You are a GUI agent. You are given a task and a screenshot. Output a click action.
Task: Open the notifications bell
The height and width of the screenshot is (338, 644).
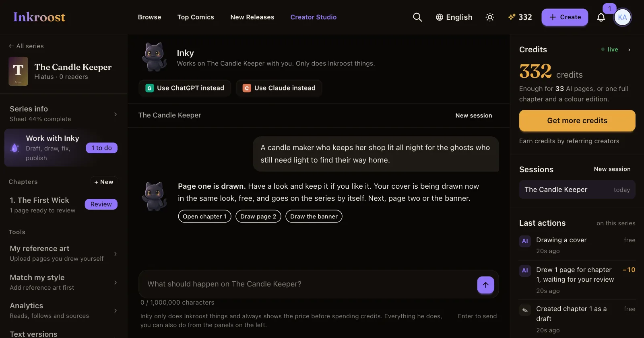pyautogui.click(x=601, y=17)
